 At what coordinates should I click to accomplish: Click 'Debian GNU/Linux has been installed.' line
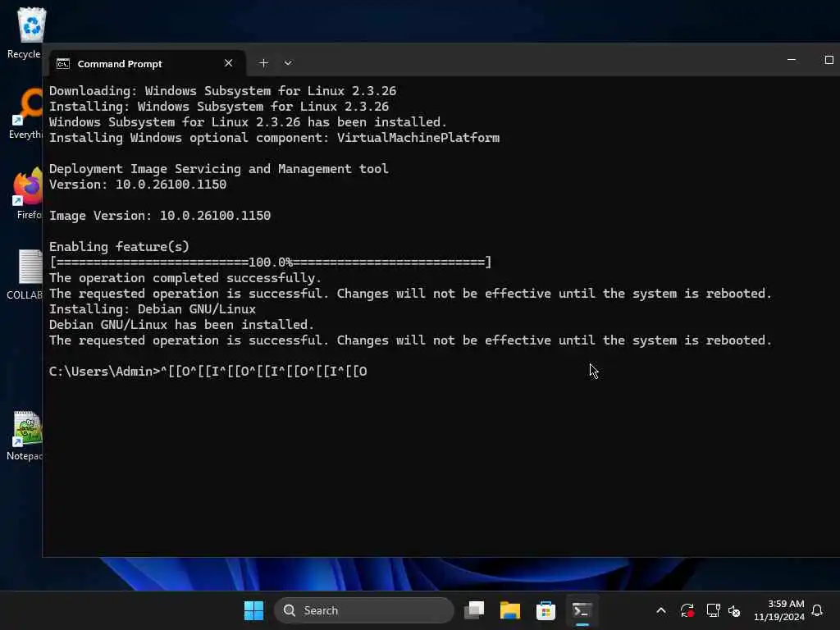[x=181, y=325]
